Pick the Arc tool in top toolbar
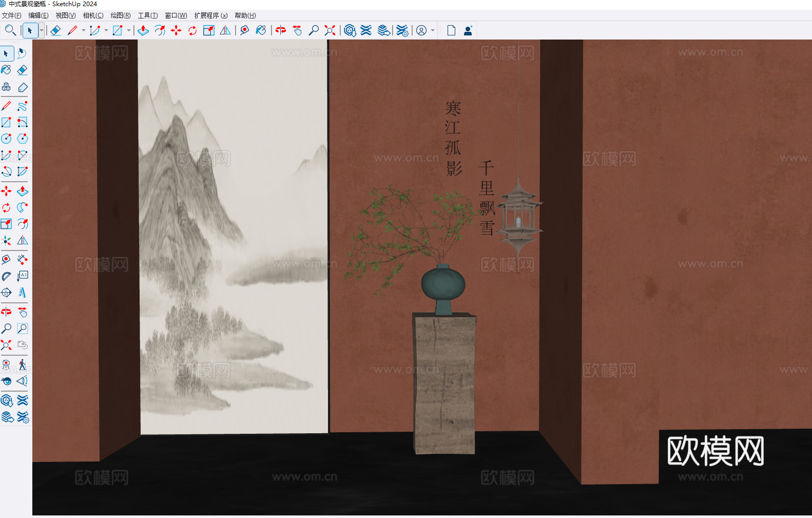 click(x=95, y=30)
